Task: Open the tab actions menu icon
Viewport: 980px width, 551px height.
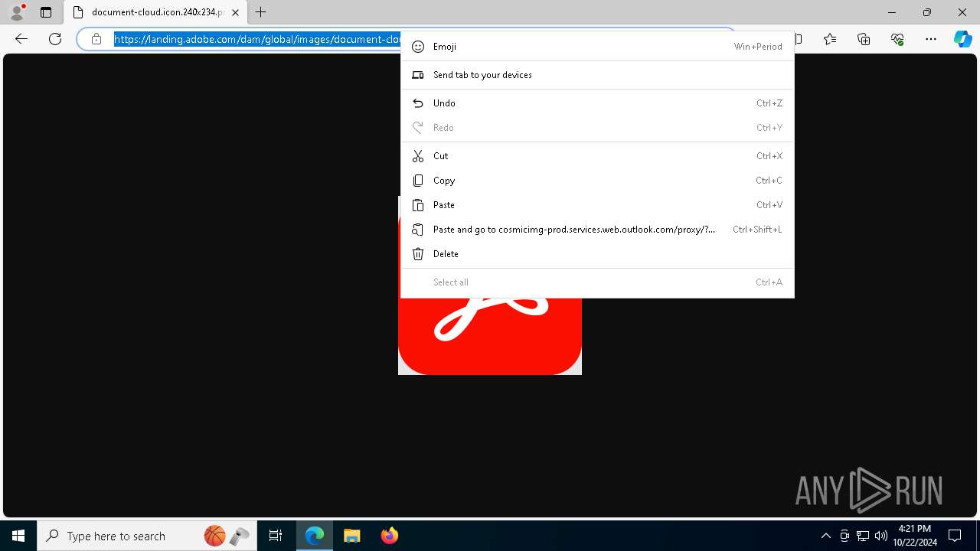Action: (x=46, y=12)
